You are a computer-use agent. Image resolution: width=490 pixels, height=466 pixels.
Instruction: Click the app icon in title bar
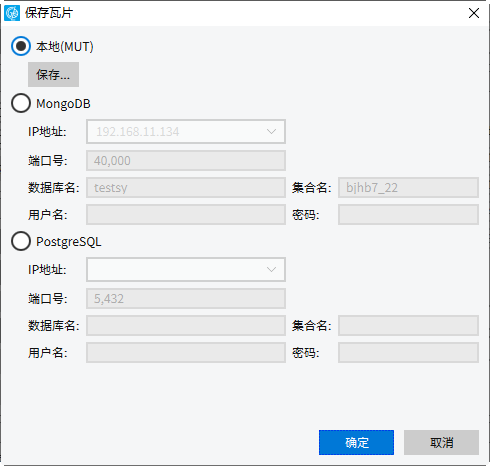12,13
